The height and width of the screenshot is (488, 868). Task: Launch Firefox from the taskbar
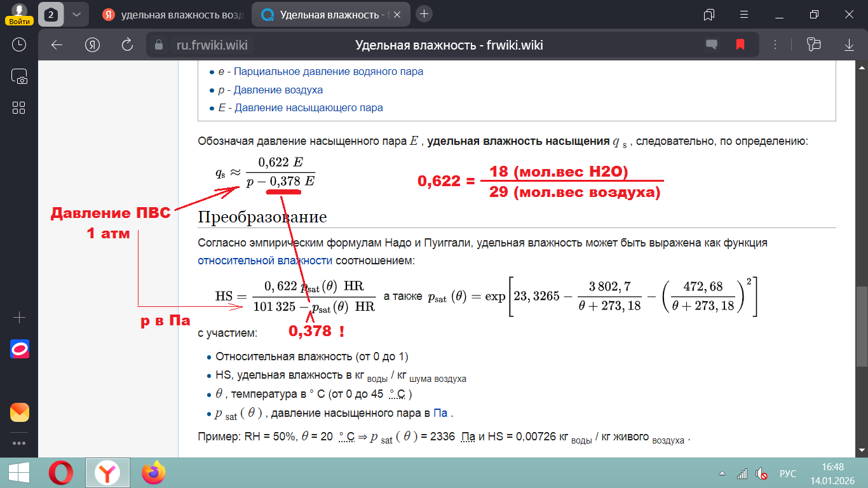tap(153, 473)
